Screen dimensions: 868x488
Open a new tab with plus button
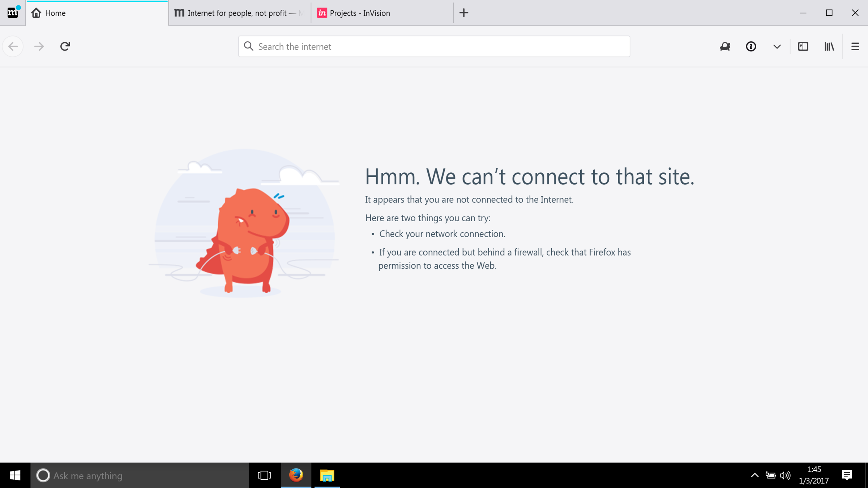point(464,13)
